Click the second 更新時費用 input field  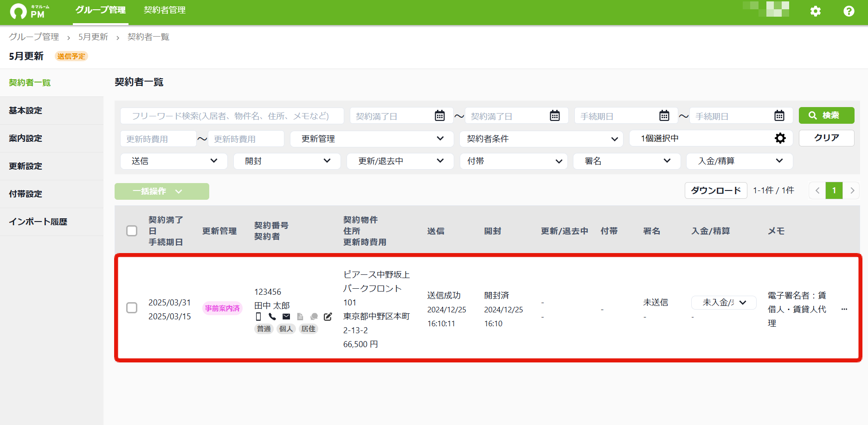tap(246, 139)
